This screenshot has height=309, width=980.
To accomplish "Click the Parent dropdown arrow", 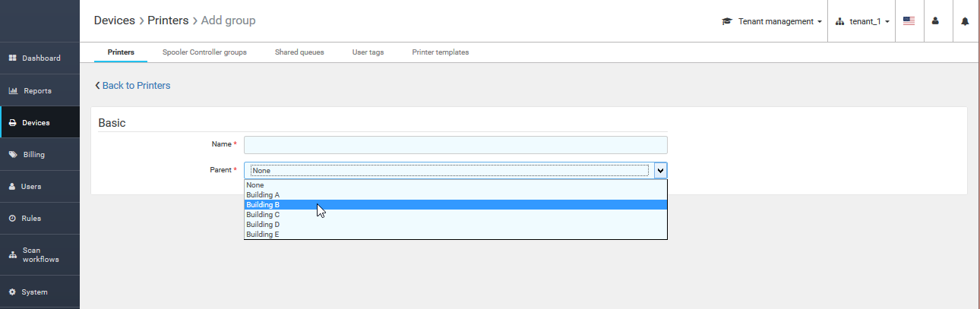I will (x=660, y=171).
